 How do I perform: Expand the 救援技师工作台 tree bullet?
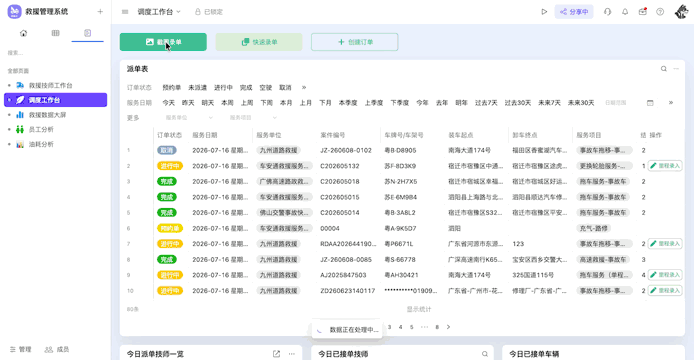pyautogui.click(x=9, y=85)
